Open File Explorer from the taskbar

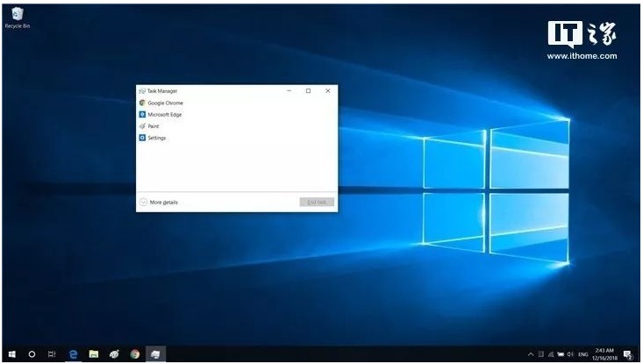94,354
